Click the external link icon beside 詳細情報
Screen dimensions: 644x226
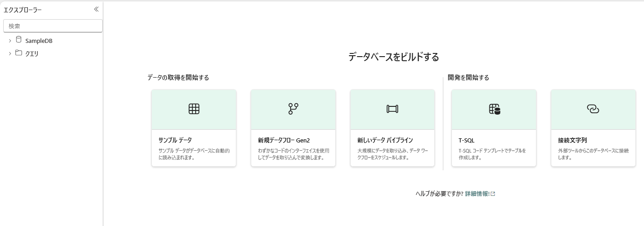[x=493, y=194]
